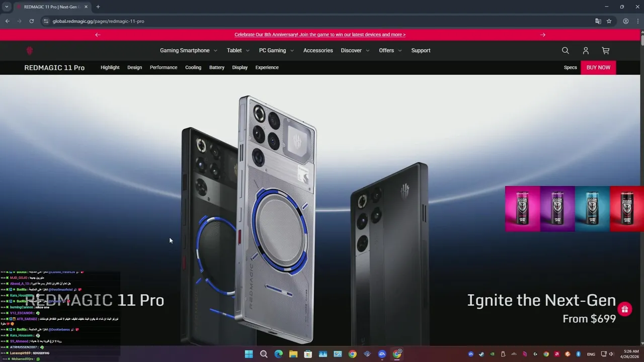
Task: Click the NVIDIA icon in system tray
Action: pyautogui.click(x=492, y=354)
